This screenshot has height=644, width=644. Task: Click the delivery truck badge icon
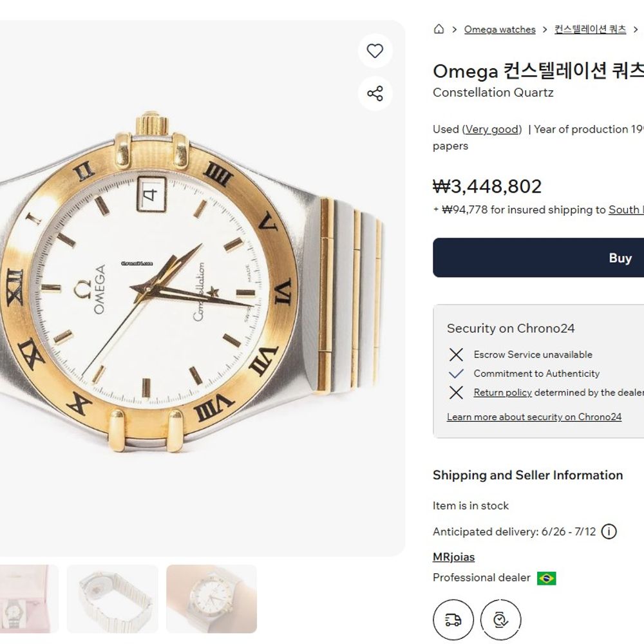[453, 620]
